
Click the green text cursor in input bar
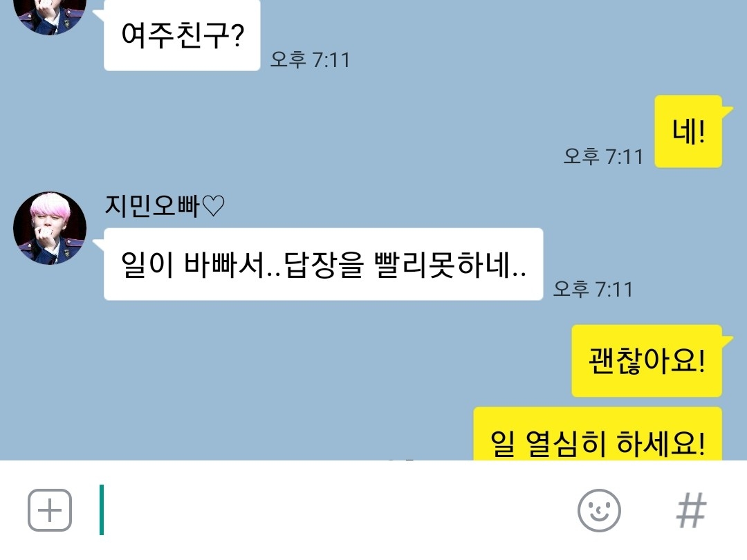click(102, 510)
